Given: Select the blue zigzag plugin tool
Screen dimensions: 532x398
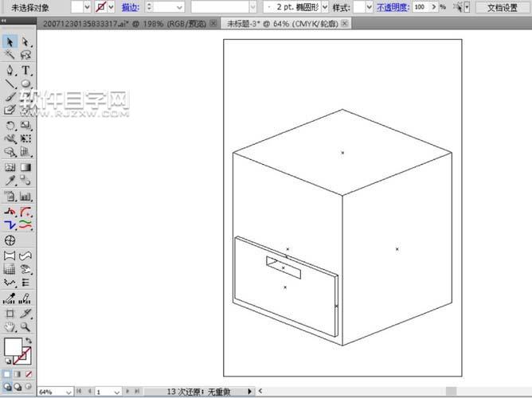Looking at the screenshot, I should pyautogui.click(x=10, y=224).
